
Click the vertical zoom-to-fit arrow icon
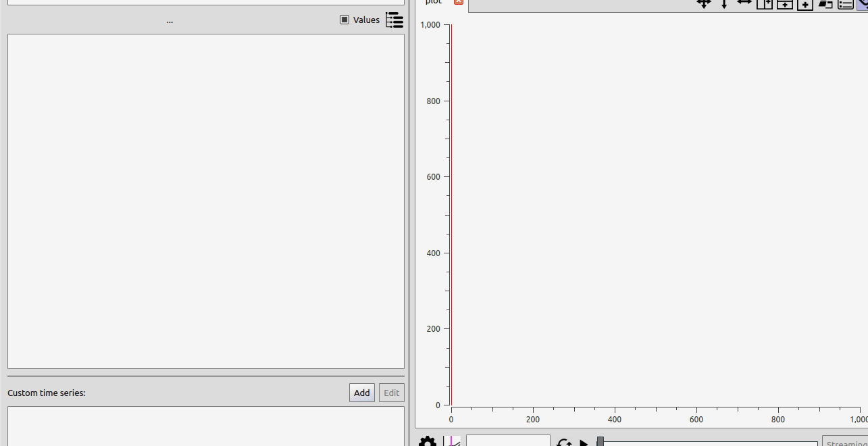tap(724, 3)
